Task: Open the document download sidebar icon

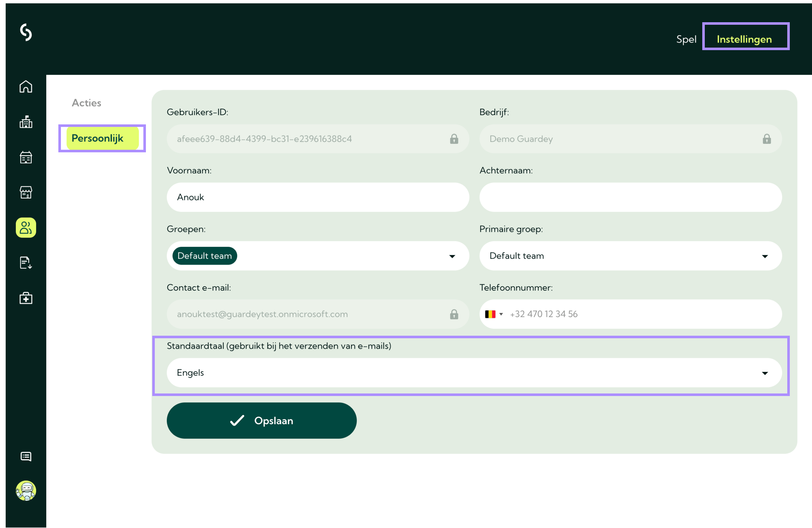Action: pyautogui.click(x=26, y=263)
